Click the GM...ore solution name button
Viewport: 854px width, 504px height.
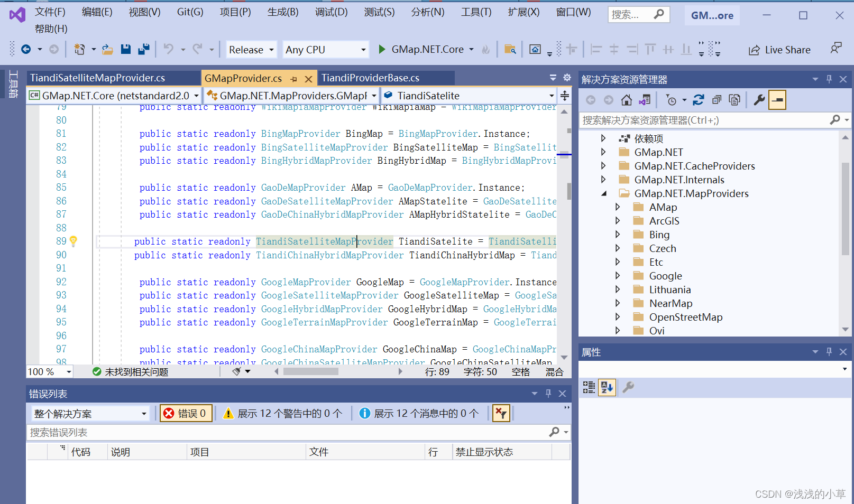coord(712,15)
